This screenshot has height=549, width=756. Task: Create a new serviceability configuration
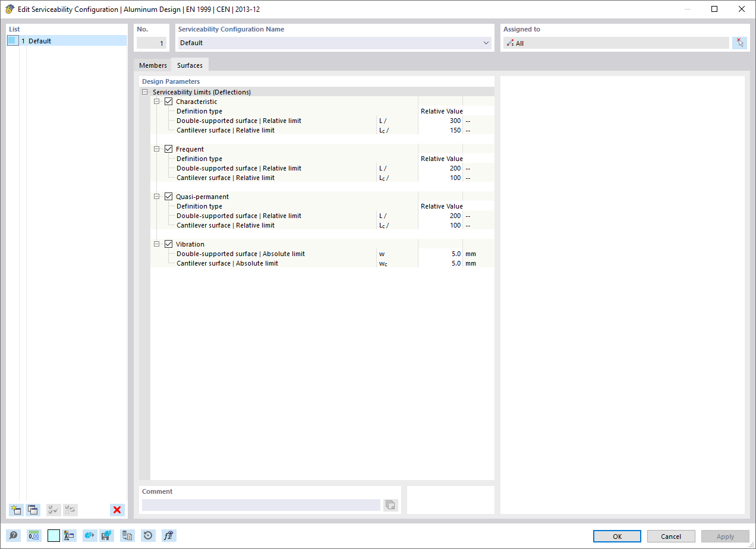(16, 510)
